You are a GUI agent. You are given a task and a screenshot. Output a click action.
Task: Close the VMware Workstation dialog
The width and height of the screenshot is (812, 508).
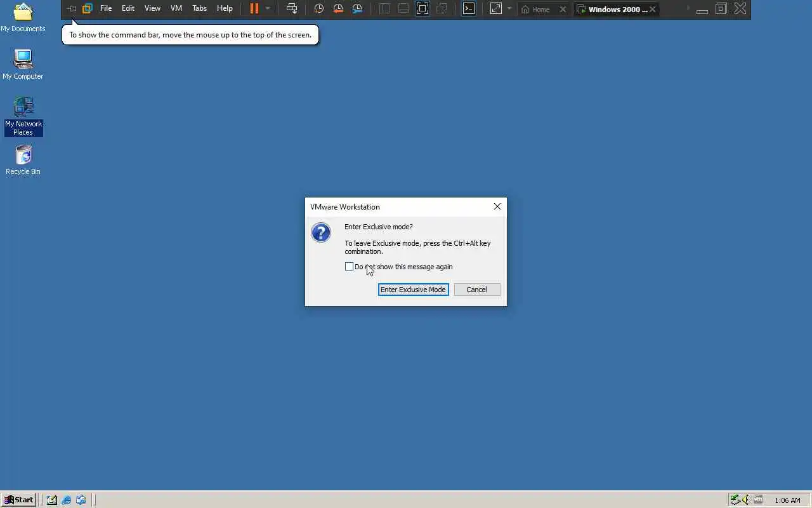coord(497,207)
